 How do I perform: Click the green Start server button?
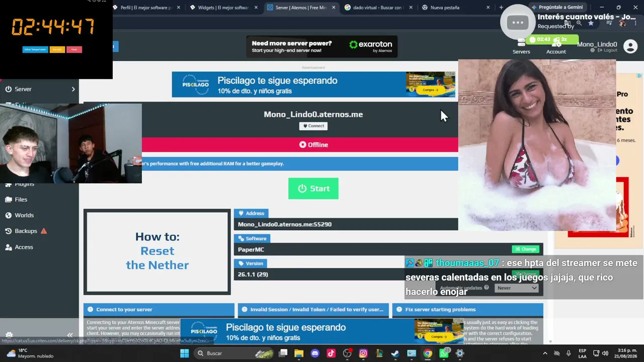(x=313, y=189)
